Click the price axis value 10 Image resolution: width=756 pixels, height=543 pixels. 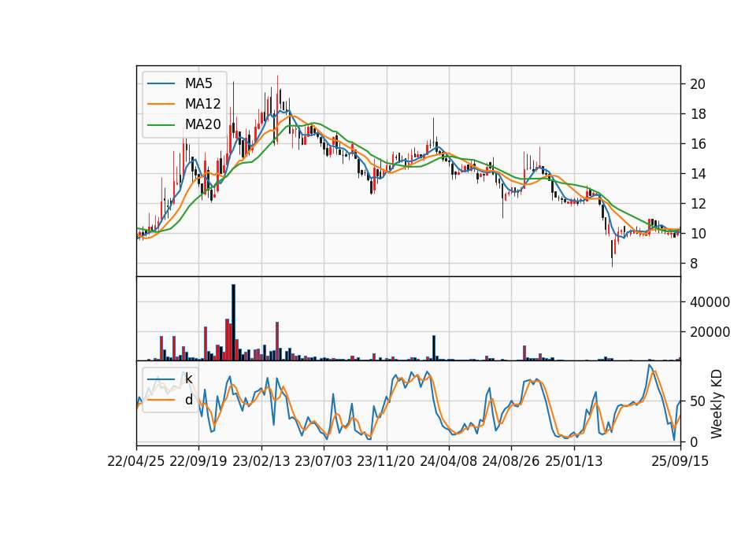pyautogui.click(x=698, y=234)
